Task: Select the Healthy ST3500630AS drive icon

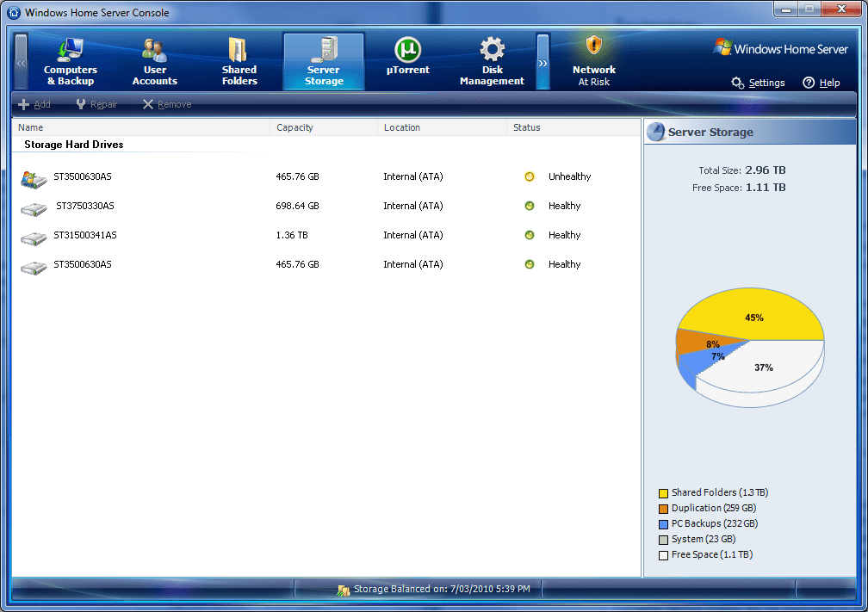Action: 34,267
